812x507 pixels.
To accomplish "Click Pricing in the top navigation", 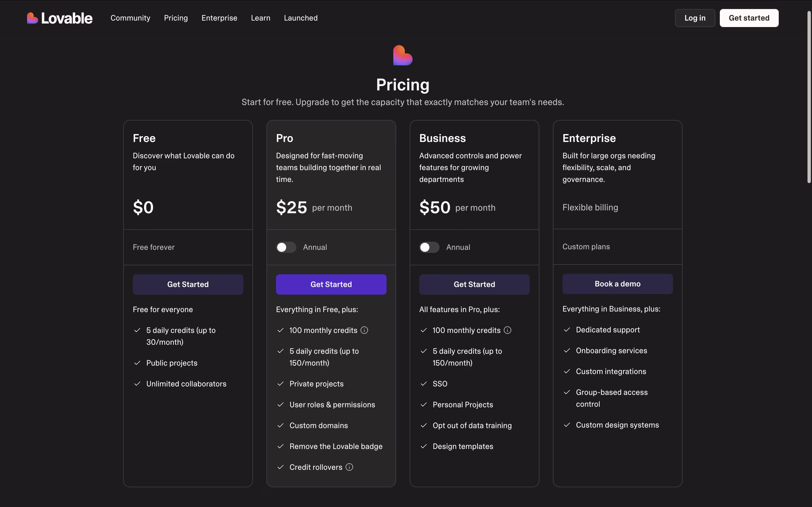I will pos(176,18).
